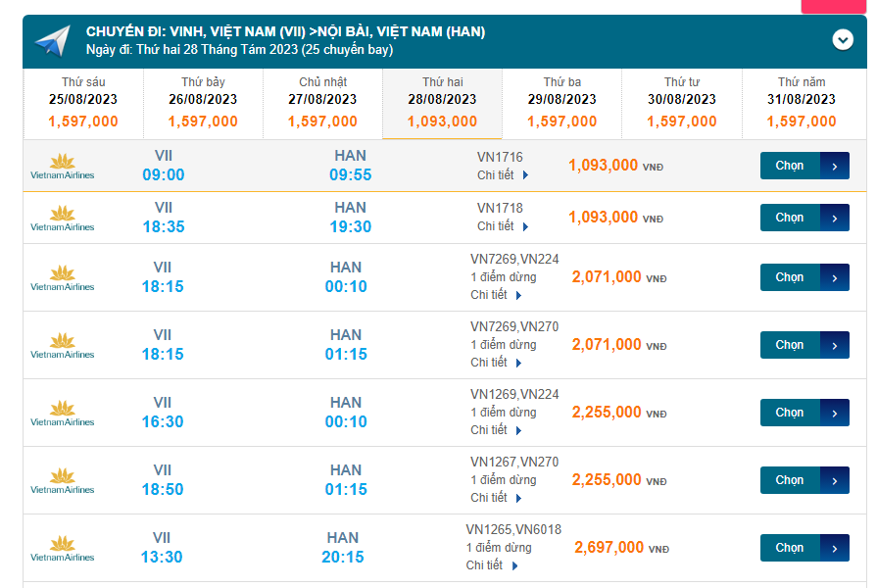Click the paper plane flight icon
Viewport: 877px width, 588px height.
click(x=52, y=40)
